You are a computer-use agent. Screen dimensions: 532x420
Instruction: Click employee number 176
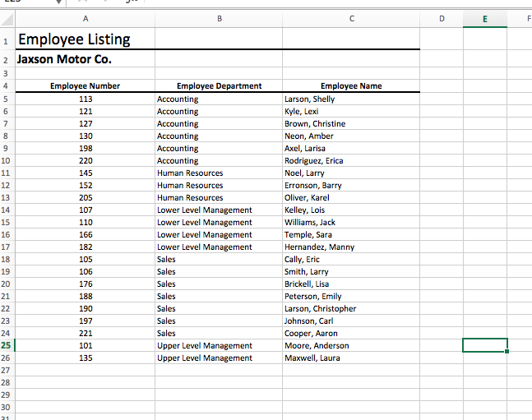coord(86,284)
